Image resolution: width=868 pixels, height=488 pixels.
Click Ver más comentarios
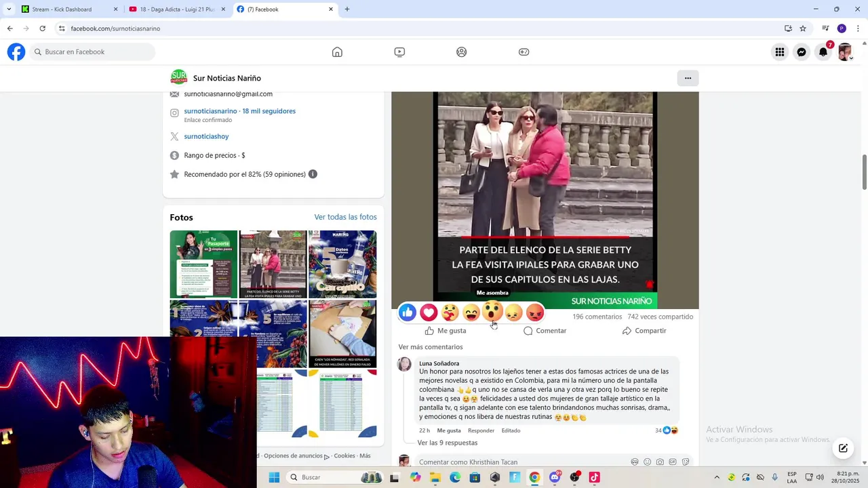[431, 347]
